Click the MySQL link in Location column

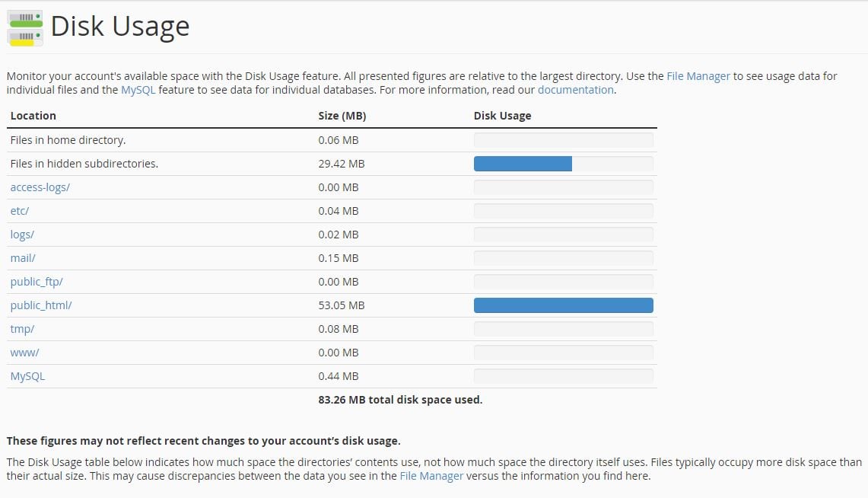(x=27, y=376)
